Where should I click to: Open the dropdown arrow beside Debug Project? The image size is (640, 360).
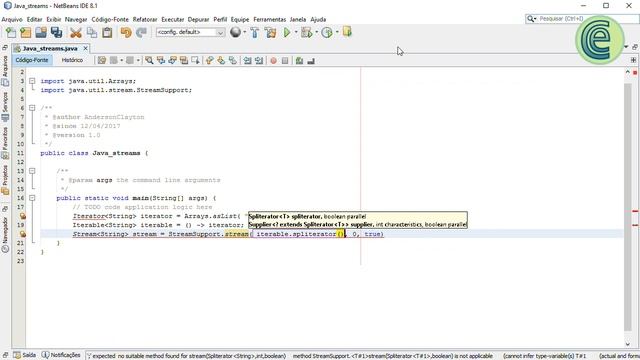pyautogui.click(x=316, y=32)
